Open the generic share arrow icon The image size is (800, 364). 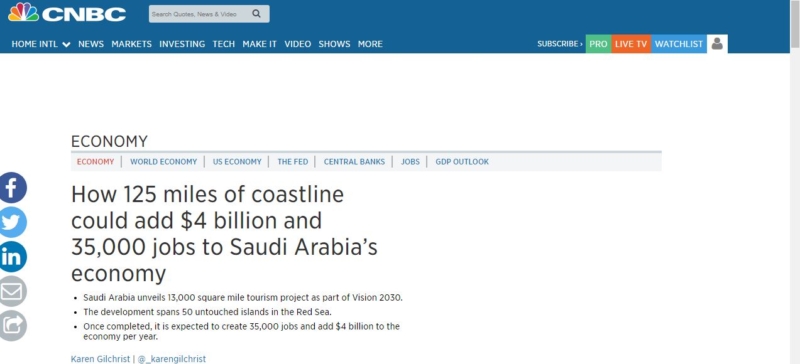12,326
